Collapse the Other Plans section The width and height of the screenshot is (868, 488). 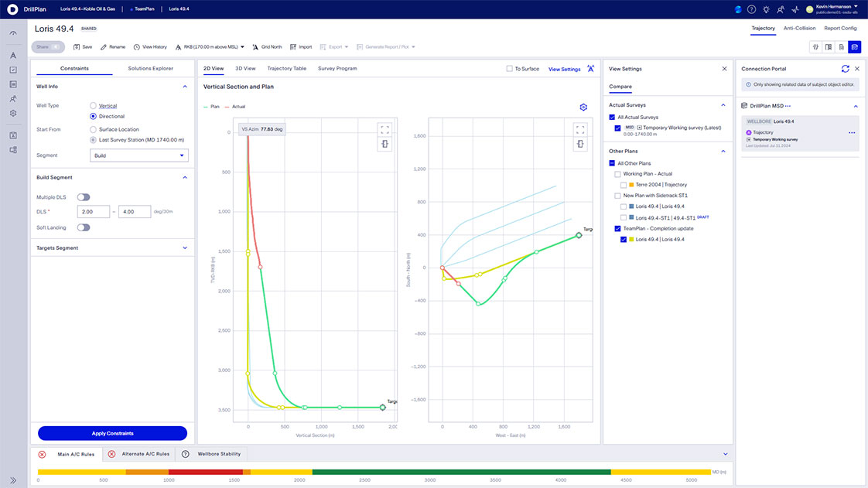723,151
